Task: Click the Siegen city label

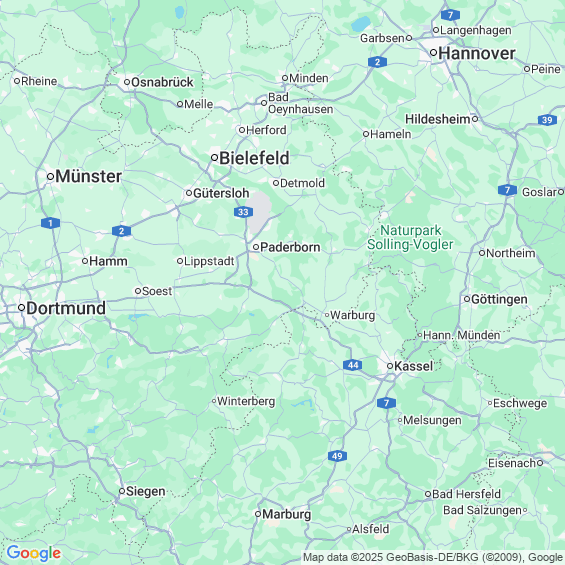Action: [x=146, y=491]
